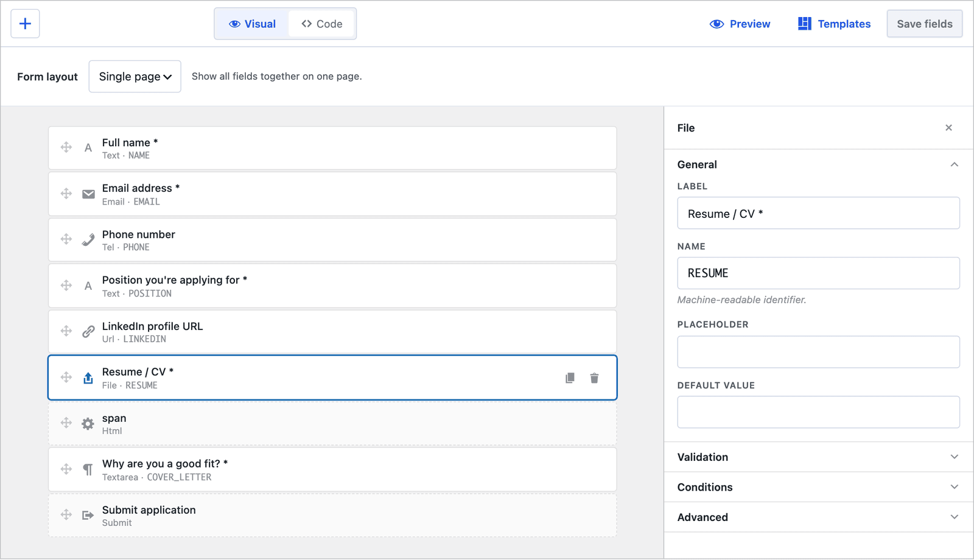This screenshot has width=974, height=560.
Task: Click text type icon of Full name field
Action: click(88, 148)
